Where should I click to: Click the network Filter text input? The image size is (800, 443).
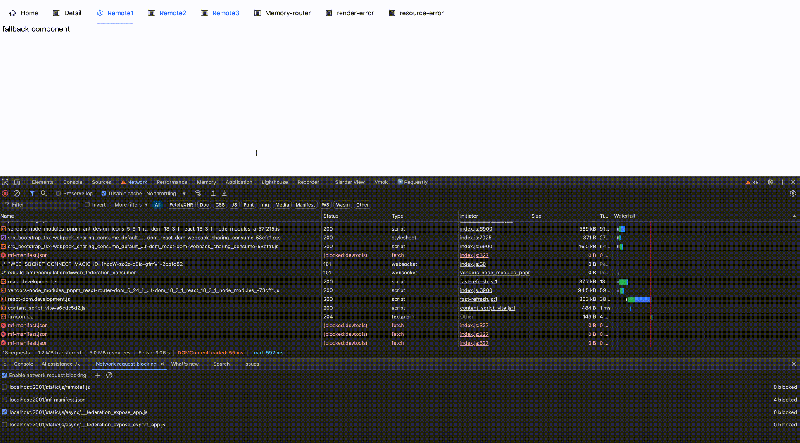click(x=40, y=205)
